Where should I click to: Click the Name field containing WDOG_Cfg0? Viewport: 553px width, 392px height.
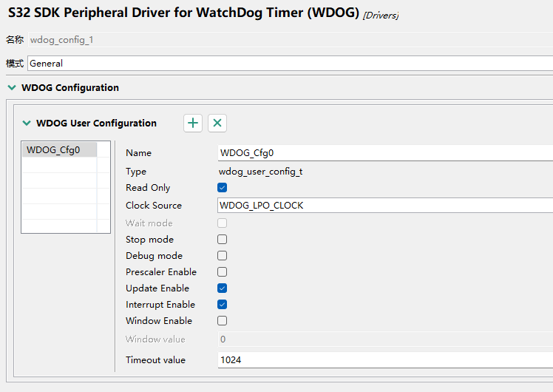384,153
